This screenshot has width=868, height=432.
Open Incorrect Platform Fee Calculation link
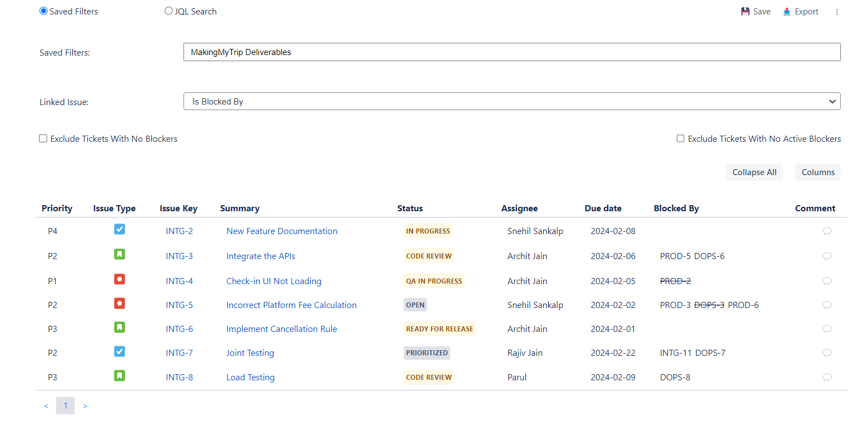pos(291,305)
